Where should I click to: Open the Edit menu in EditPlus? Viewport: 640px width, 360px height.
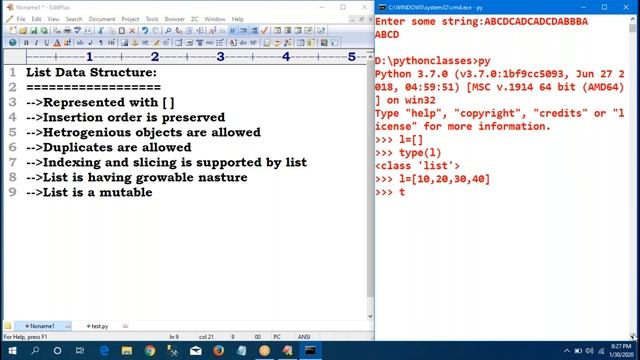(x=36, y=19)
